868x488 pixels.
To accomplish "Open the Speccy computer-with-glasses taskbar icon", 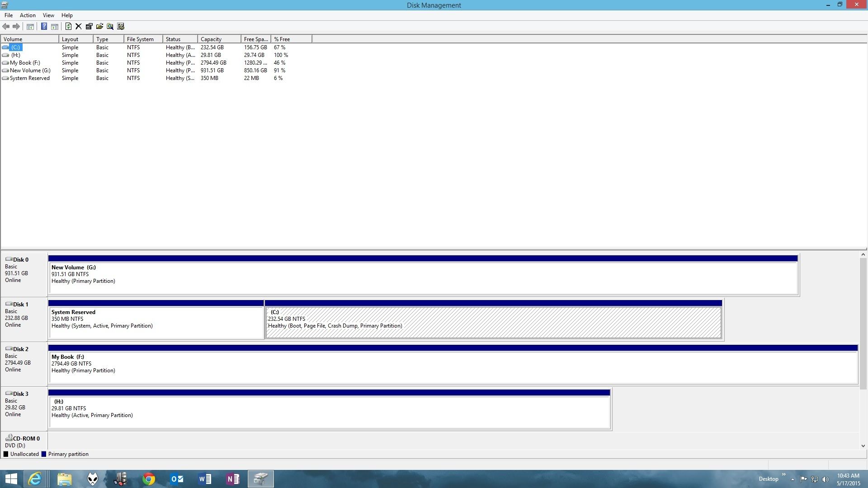I will click(x=121, y=479).
